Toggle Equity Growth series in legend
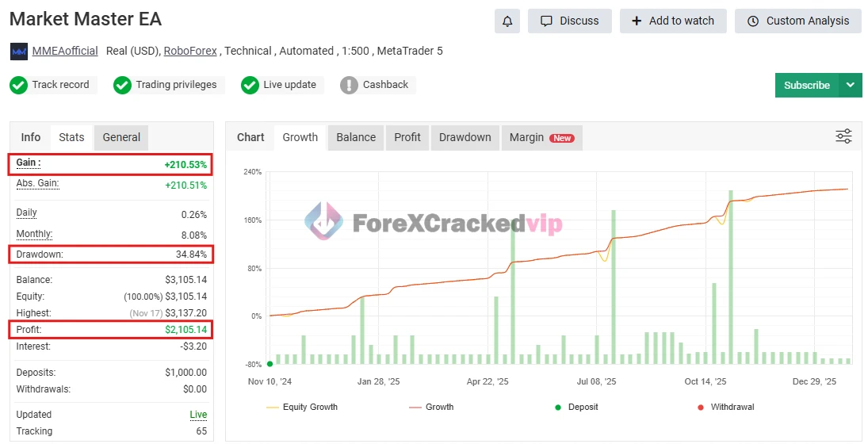 tap(302, 407)
